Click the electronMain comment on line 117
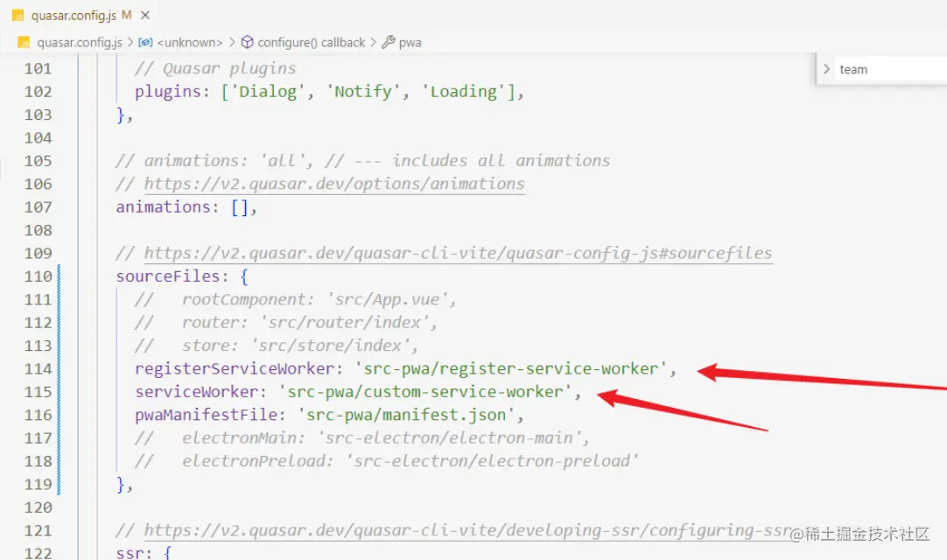This screenshot has height=560, width=947. pos(361,438)
